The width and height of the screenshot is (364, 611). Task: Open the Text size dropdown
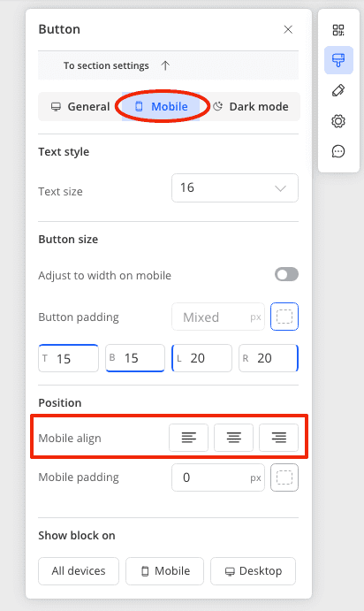tap(235, 187)
